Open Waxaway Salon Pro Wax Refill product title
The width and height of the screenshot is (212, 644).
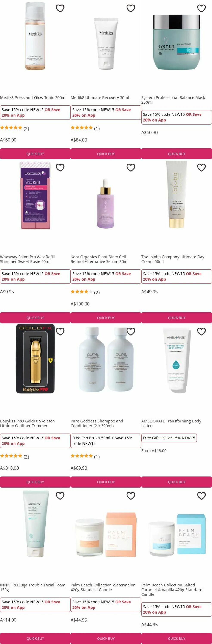(28, 259)
